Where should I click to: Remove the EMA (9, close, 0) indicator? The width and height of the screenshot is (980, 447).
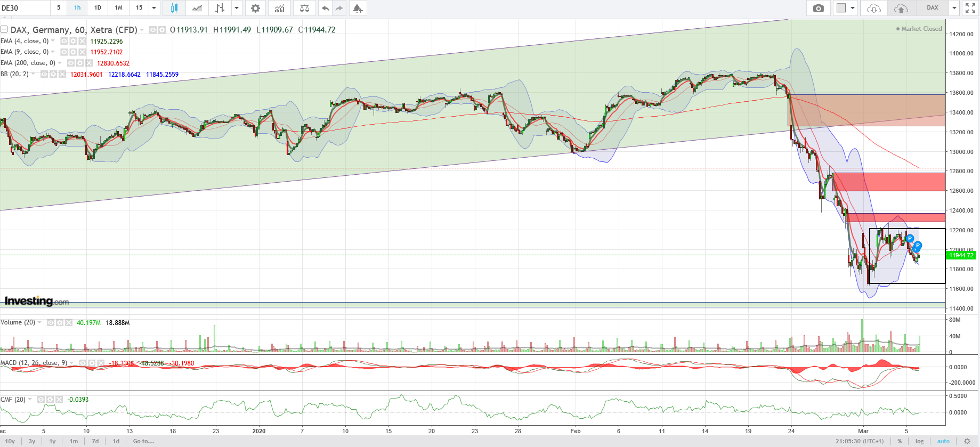[x=82, y=52]
